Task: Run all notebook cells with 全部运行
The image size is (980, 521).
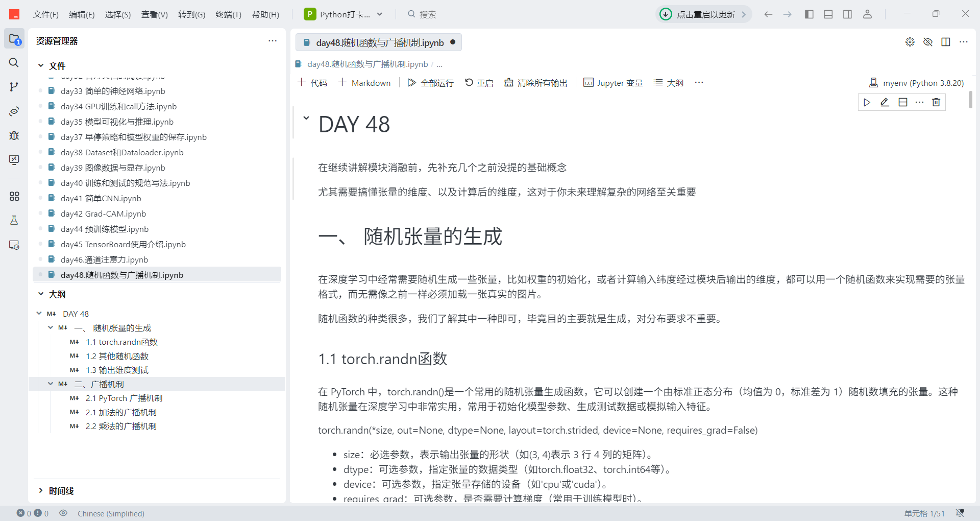Action: (x=430, y=82)
